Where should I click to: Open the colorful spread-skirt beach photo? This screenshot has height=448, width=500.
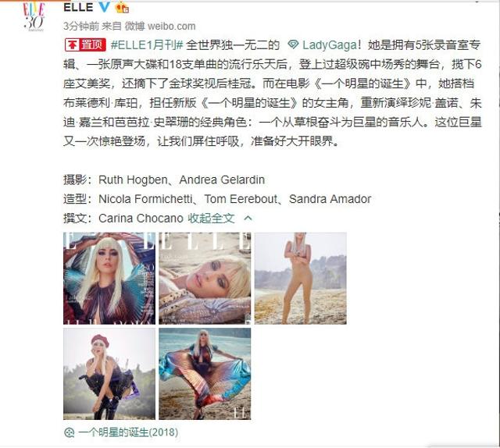pyautogui.click(x=205, y=374)
